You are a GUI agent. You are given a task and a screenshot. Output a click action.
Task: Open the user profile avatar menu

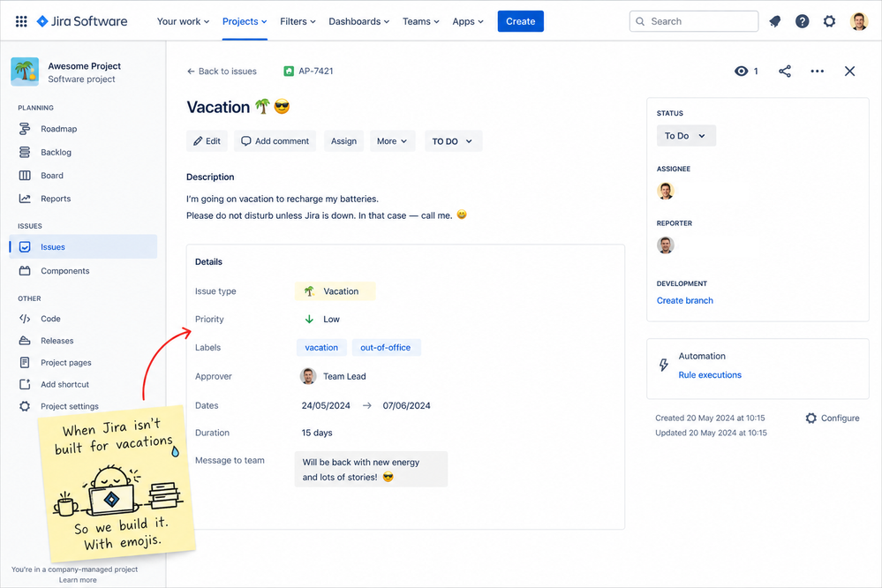[x=858, y=21]
